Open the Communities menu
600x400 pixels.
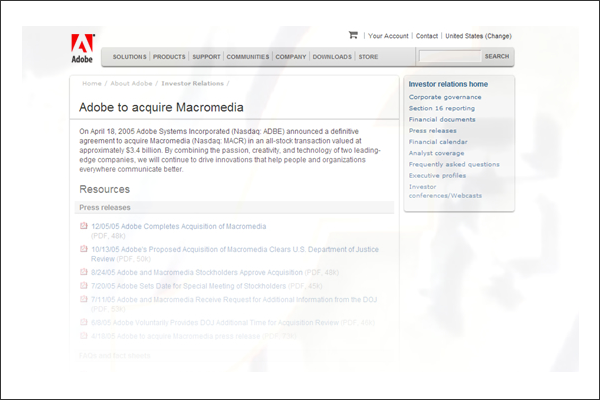pos(248,57)
